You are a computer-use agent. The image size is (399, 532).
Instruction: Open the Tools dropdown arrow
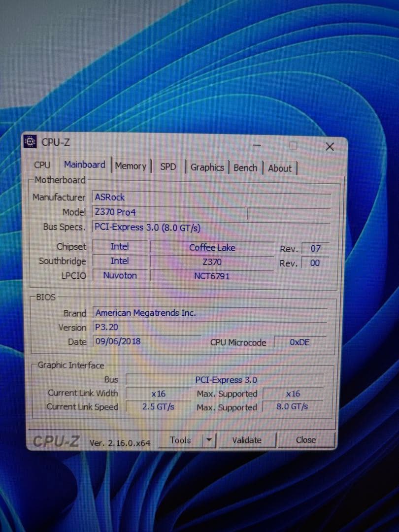[x=209, y=439]
